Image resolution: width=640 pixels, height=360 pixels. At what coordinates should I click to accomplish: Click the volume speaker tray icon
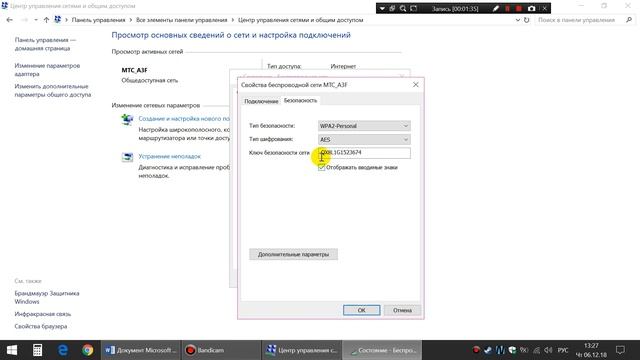click(548, 350)
